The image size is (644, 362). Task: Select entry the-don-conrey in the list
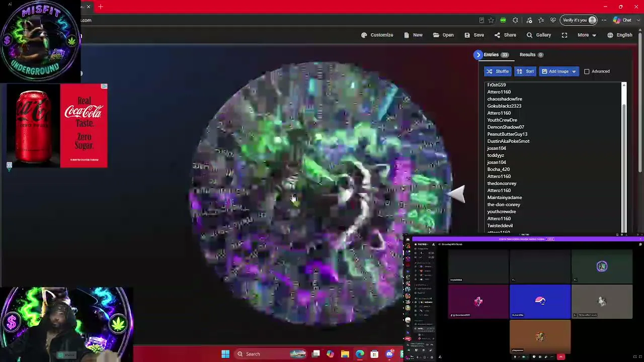click(x=504, y=205)
